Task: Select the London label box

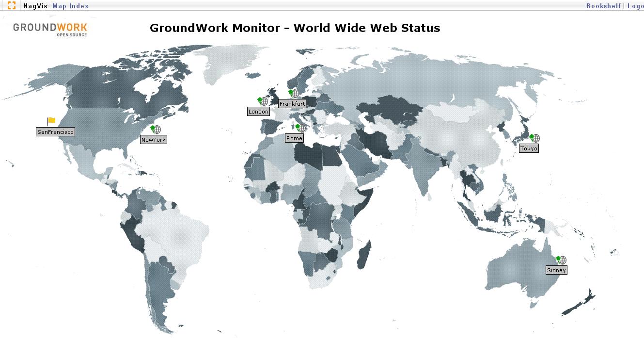Action: [x=258, y=112]
